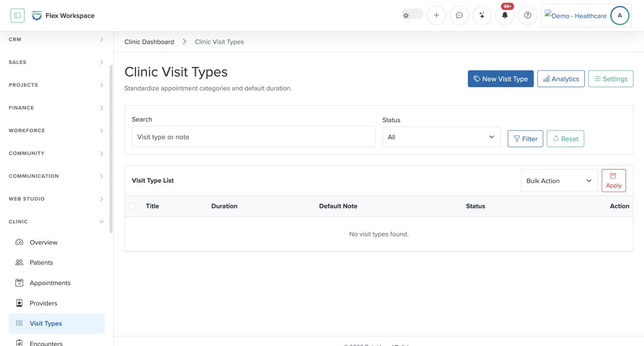The image size is (644, 346).
Task: Open Patients in Clinic menu
Action: pyautogui.click(x=57, y=262)
